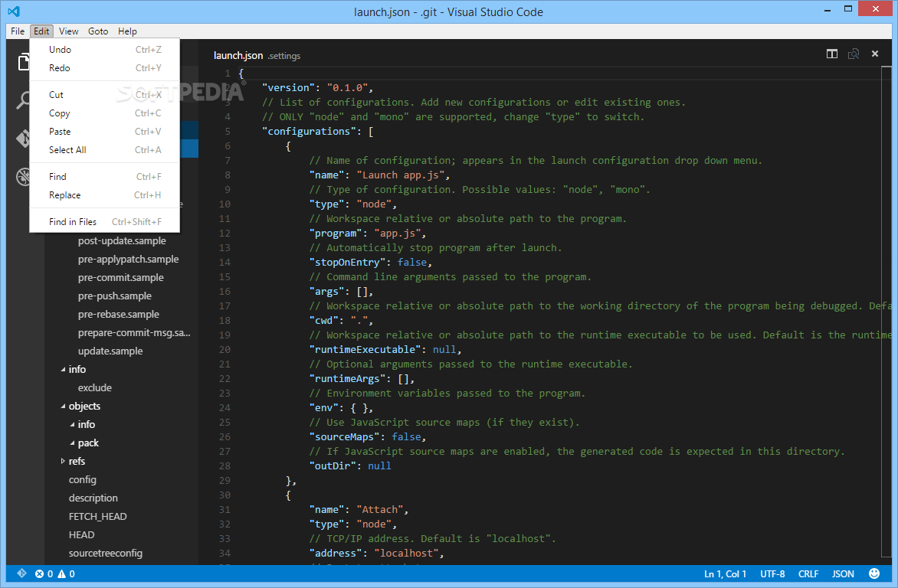Click the "name": "Launch app.js" line
Image resolution: width=898 pixels, height=588 pixels.
coord(379,175)
